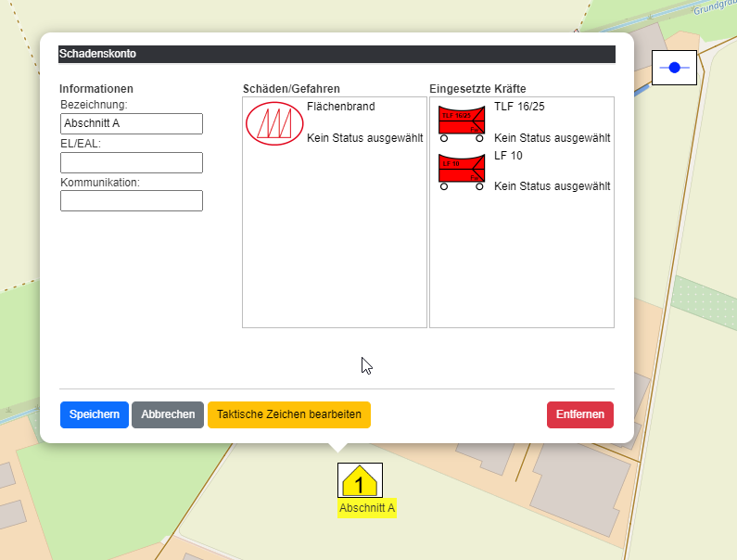Viewport: 737px width, 560px height.
Task: Select the LF 10 vehicle symbol
Action: tap(462, 172)
